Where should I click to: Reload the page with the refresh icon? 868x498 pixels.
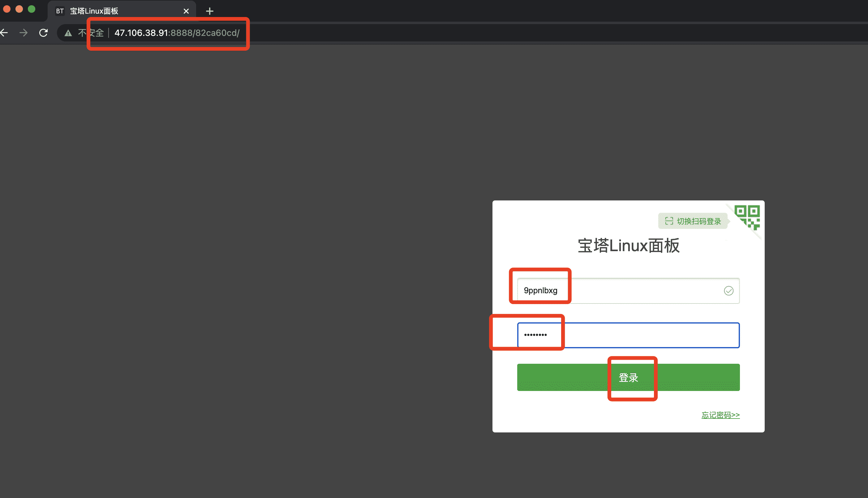pyautogui.click(x=43, y=33)
